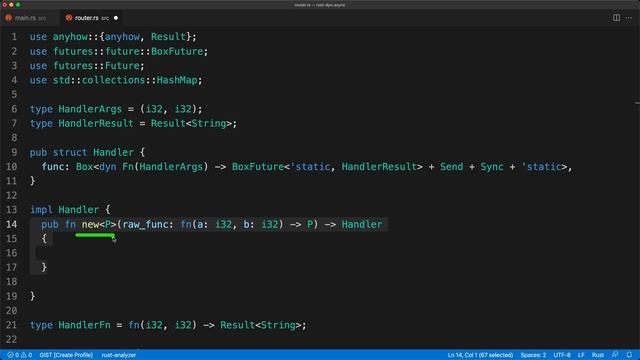The image size is (640, 360).
Task: Open the More Actions ellipsis menu
Action: click(x=629, y=18)
